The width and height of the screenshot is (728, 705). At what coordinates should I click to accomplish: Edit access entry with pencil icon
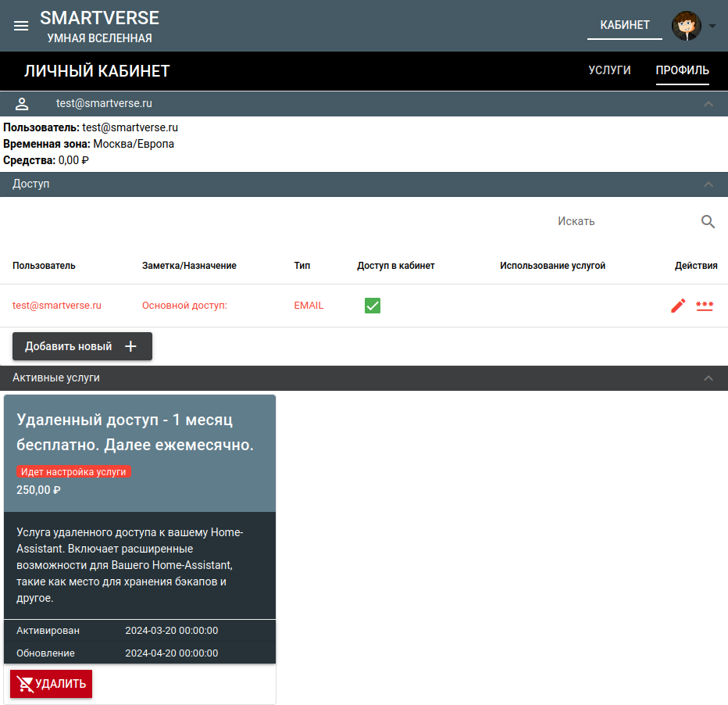coord(678,306)
